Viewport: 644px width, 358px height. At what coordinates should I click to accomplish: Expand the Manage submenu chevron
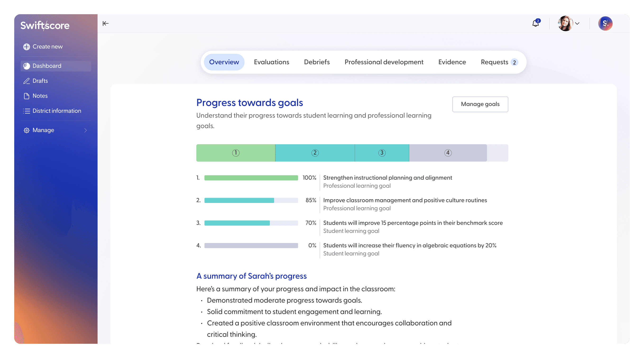tap(86, 130)
